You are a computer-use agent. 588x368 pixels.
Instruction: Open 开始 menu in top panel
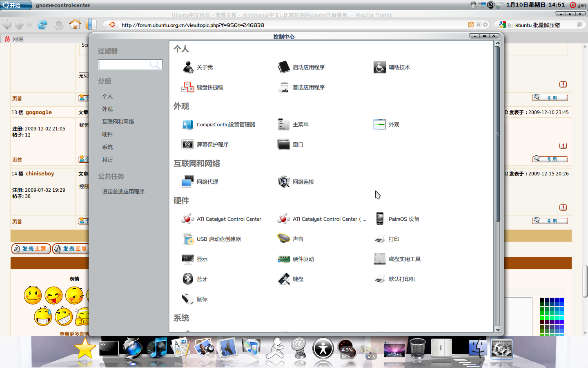click(x=16, y=5)
